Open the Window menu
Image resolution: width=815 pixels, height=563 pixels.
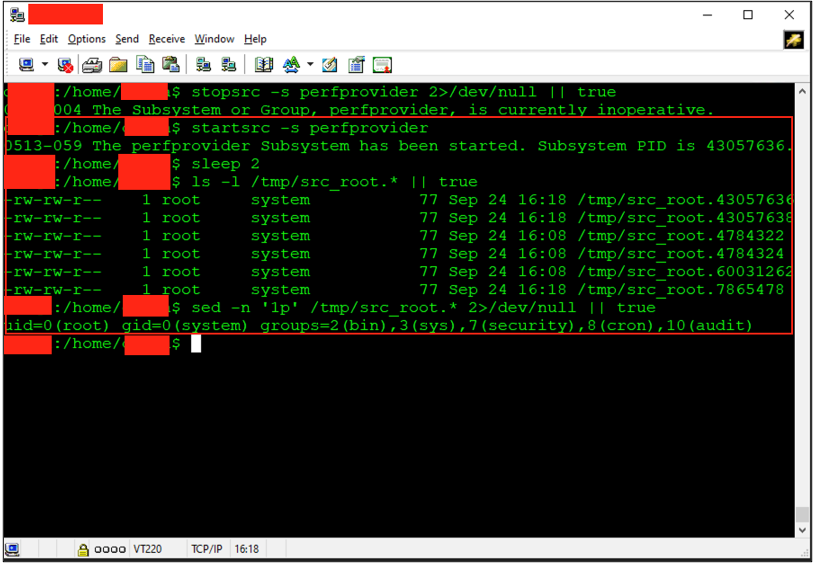point(214,39)
